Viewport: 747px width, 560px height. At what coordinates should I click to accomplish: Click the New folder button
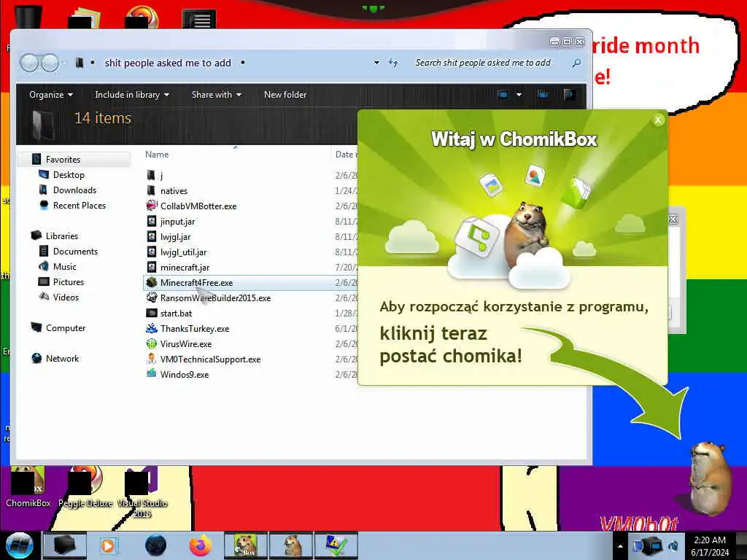[x=285, y=94]
